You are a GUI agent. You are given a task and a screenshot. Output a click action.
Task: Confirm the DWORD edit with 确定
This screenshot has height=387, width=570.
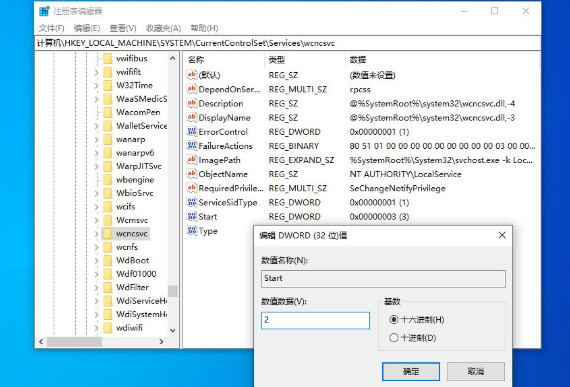point(411,371)
